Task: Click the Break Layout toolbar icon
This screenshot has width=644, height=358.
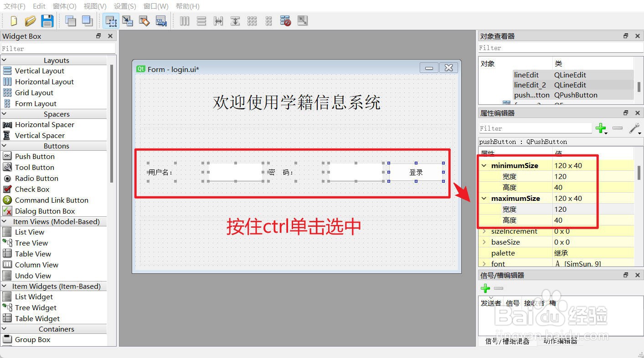Action: click(x=286, y=20)
